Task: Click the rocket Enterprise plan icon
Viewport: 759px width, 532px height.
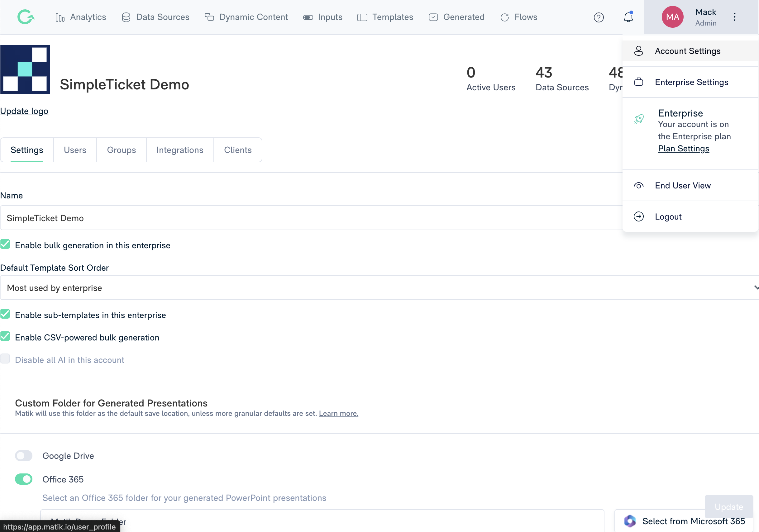Action: pos(639,119)
